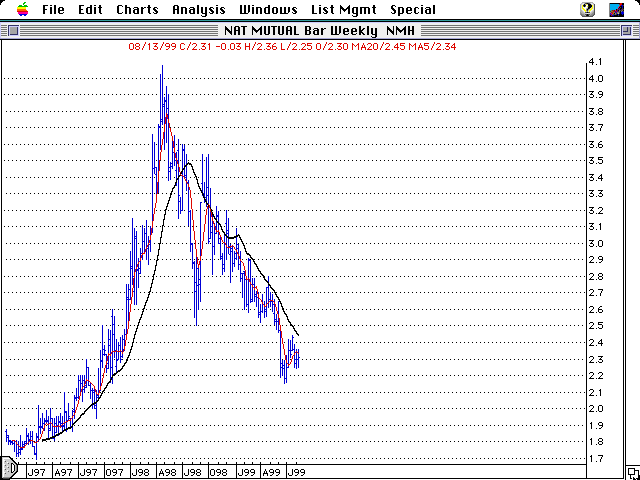Click the 2.2 price axis label

coord(596,376)
